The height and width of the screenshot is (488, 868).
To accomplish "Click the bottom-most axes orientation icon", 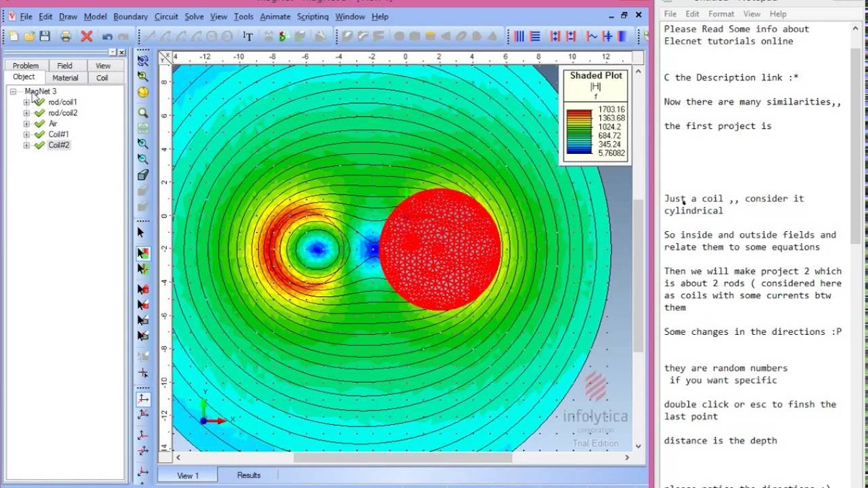I will coord(143,471).
